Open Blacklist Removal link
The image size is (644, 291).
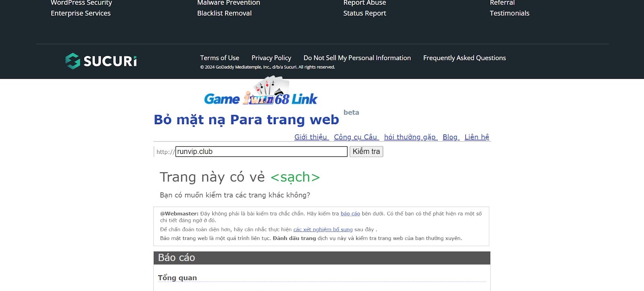click(224, 13)
